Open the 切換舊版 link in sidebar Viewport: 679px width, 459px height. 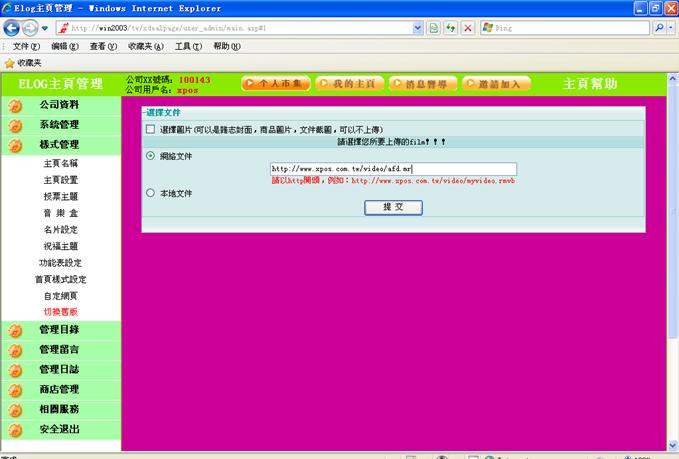click(60, 312)
